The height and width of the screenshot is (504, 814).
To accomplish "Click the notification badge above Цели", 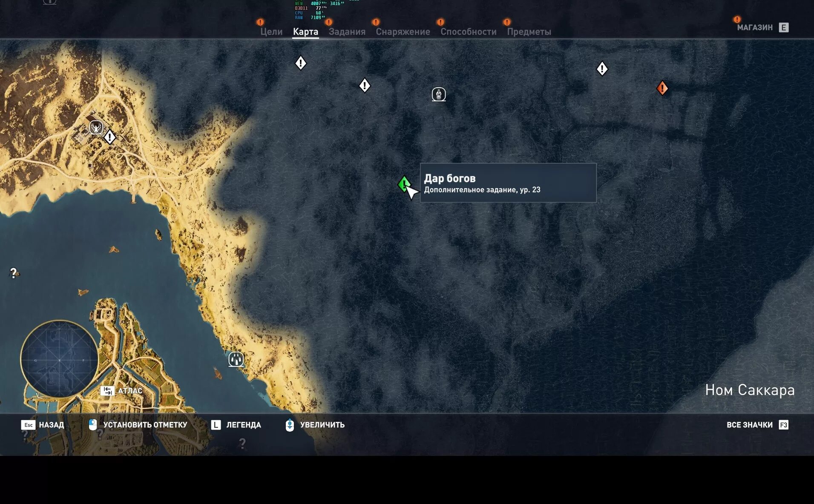I will pos(260,22).
